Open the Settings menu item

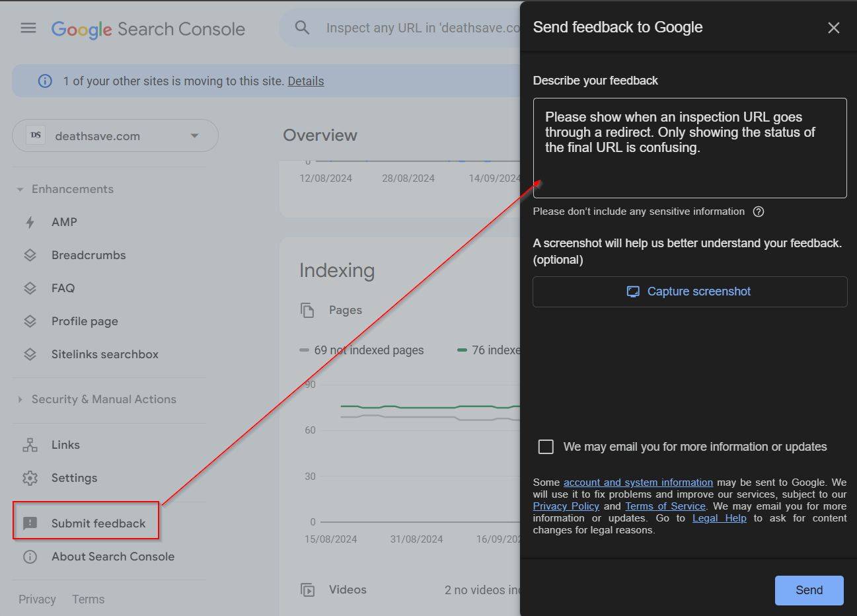(74, 478)
